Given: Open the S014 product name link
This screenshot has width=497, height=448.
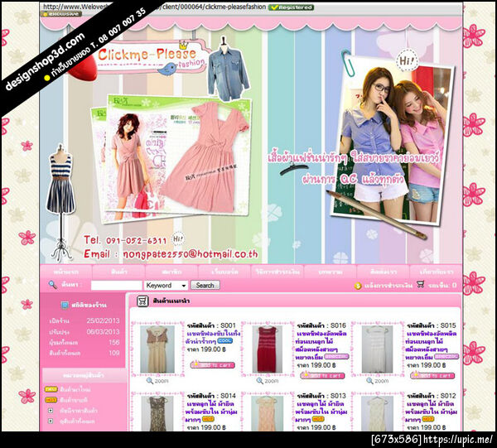Looking at the screenshot, I should pyautogui.click(x=211, y=412).
